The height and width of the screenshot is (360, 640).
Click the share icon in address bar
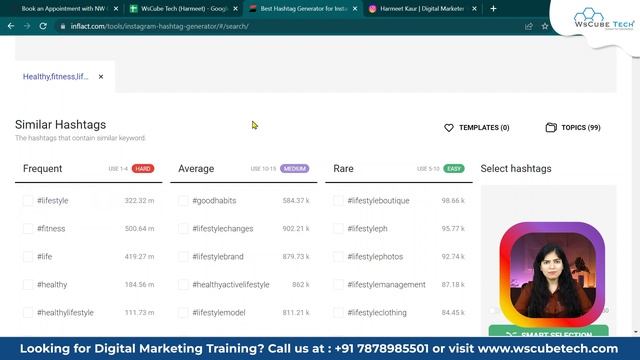pos(529,26)
